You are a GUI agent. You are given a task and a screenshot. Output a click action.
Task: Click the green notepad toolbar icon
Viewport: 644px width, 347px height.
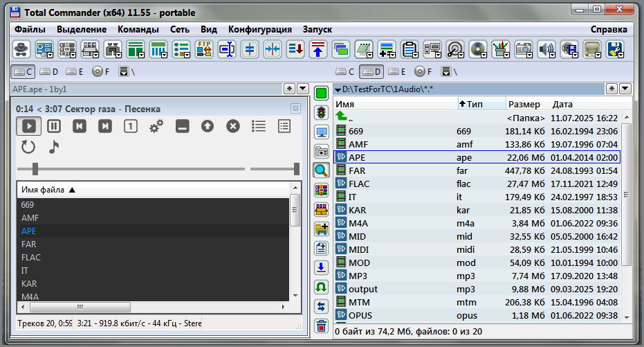point(363,50)
